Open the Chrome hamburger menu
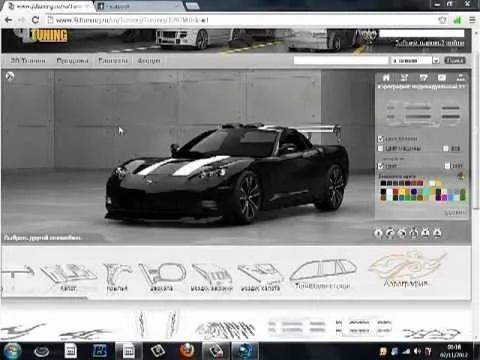 [x=472, y=20]
